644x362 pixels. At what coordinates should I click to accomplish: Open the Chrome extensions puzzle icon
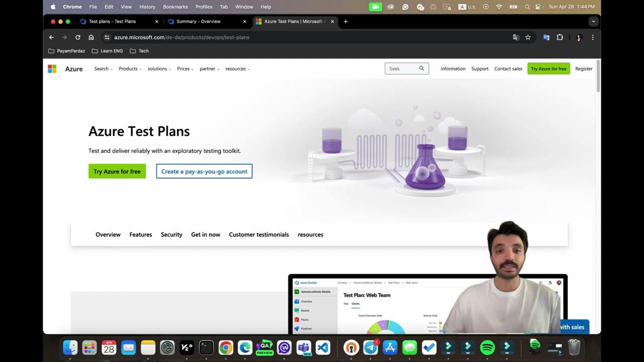point(559,37)
